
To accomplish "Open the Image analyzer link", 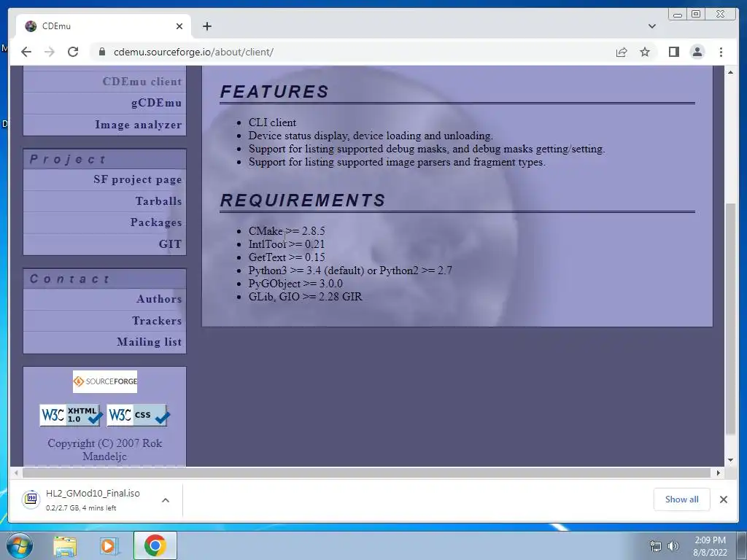I will [x=138, y=125].
